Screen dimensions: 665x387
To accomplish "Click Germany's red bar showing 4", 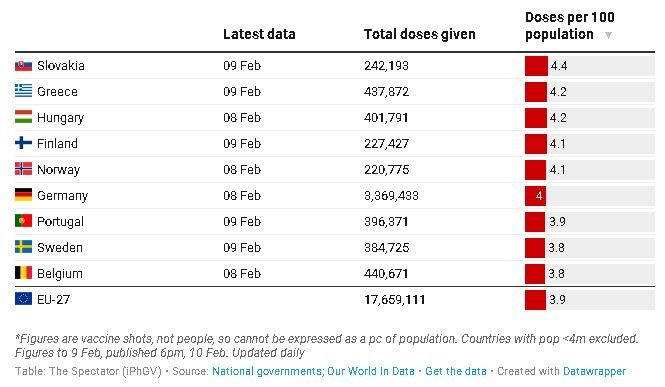I will (x=535, y=196).
